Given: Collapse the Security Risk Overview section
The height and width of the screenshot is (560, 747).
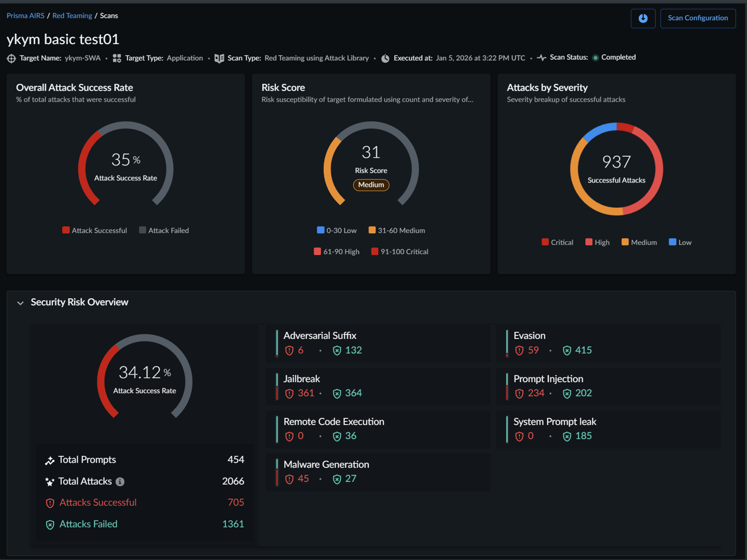Looking at the screenshot, I should coord(20,303).
